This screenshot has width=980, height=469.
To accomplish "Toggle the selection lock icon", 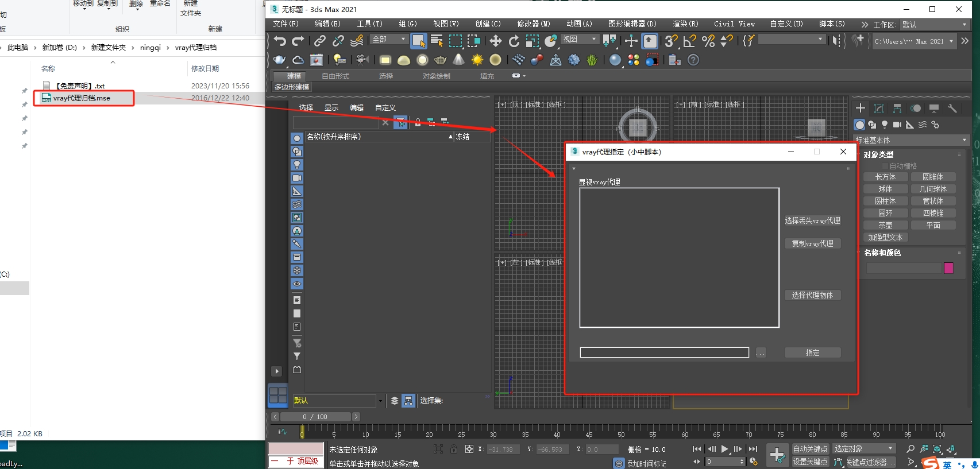I will coord(454,449).
